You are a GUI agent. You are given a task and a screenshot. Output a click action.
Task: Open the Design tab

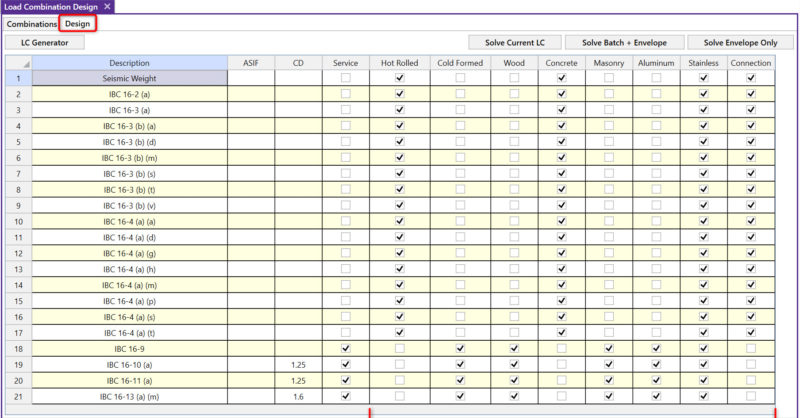click(78, 24)
